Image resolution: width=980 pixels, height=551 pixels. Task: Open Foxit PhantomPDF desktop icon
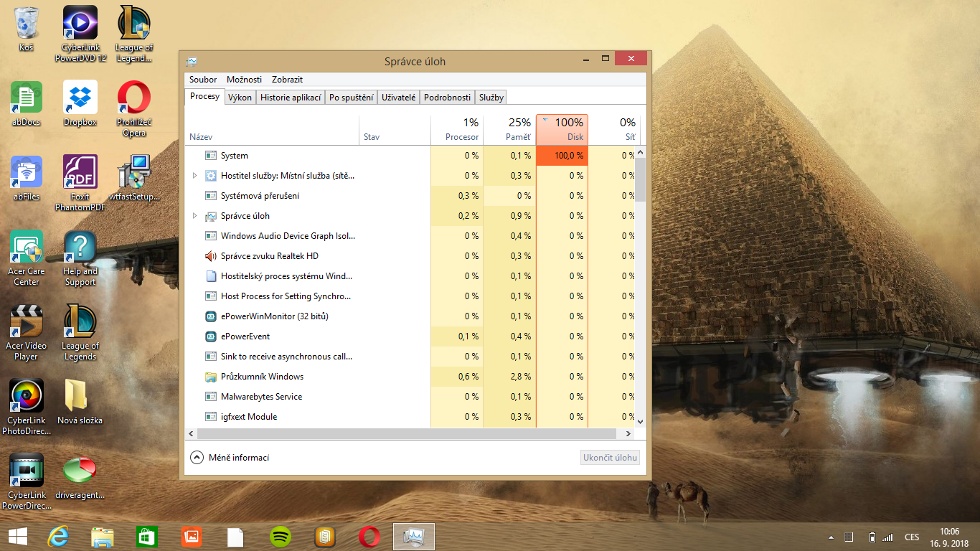click(x=80, y=184)
